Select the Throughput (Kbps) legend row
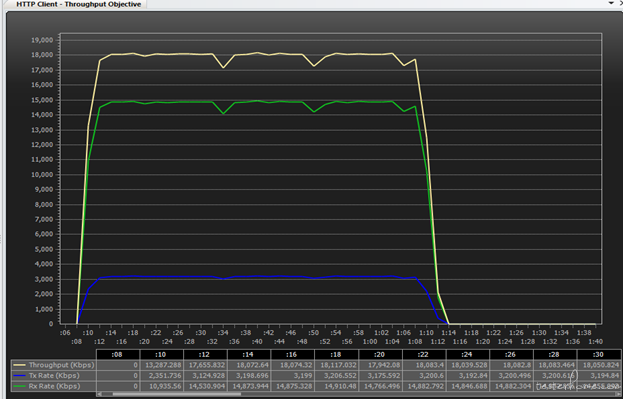 pyautogui.click(x=54, y=365)
